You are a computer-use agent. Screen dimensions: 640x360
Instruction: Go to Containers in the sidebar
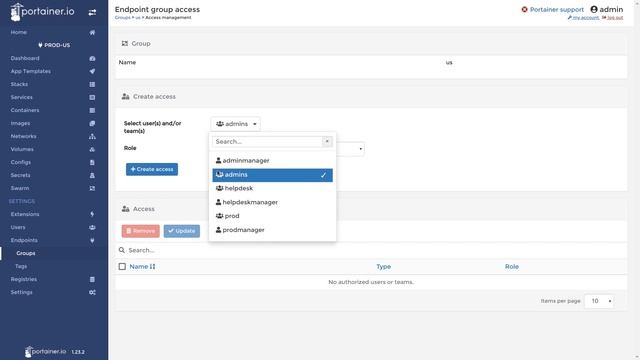coord(25,111)
